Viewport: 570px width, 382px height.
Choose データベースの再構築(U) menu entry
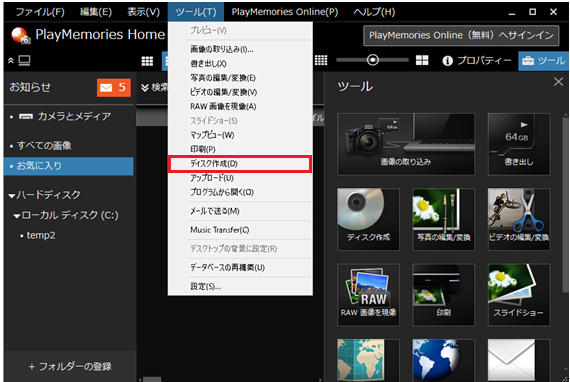[x=240, y=268]
